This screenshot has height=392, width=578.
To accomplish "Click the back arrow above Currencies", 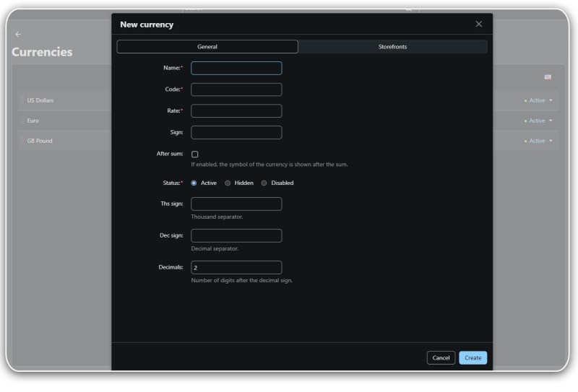I will (18, 34).
